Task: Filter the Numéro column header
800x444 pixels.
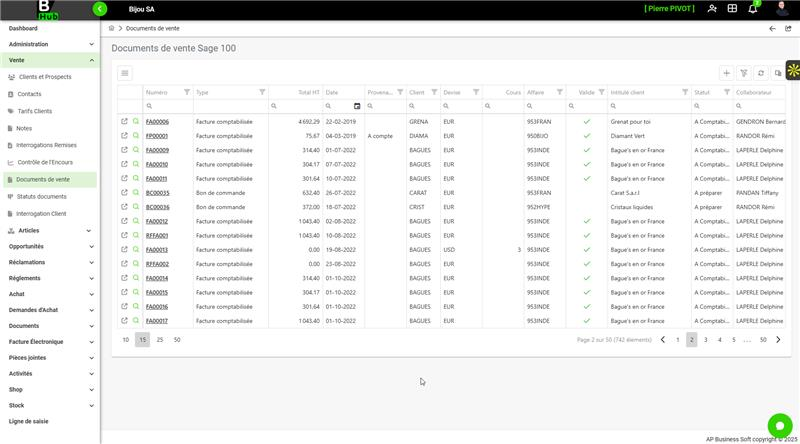Action: 187,92
